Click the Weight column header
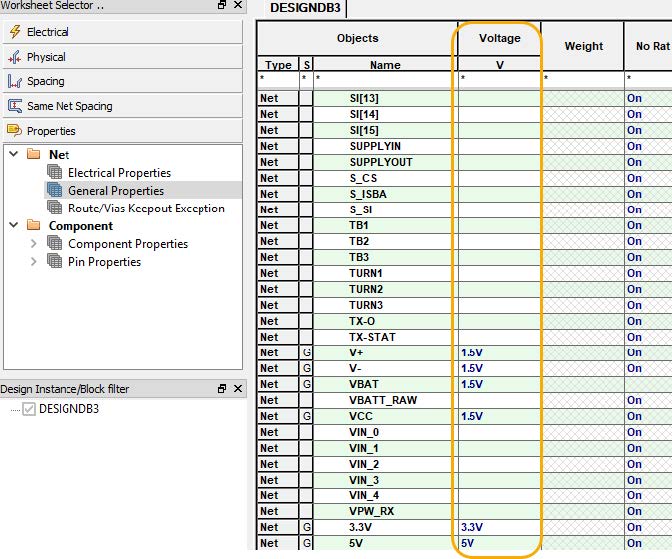This screenshot has width=672, height=559. pyautogui.click(x=583, y=46)
